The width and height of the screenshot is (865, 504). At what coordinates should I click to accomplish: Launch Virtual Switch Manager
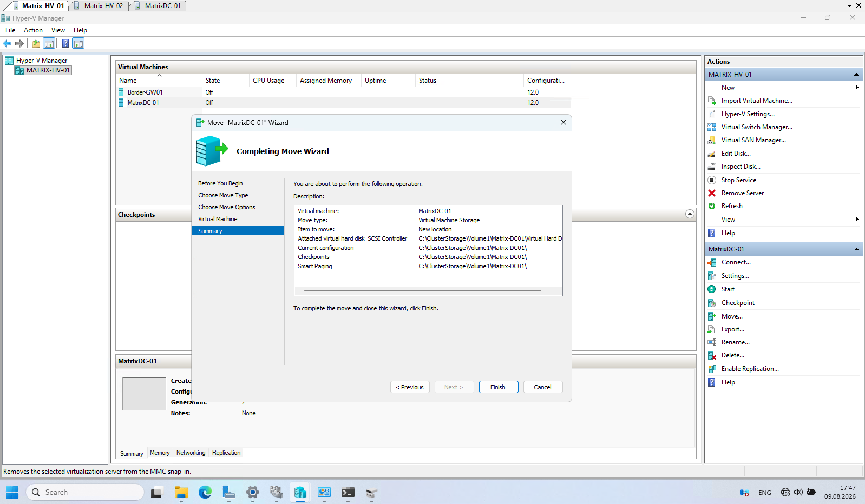point(757,127)
